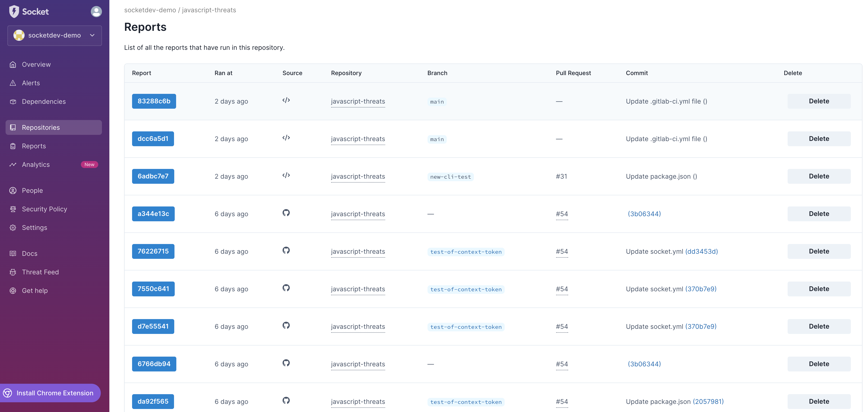Click the Repositories sidebar icon
Viewport: 868px width, 412px height.
(13, 127)
